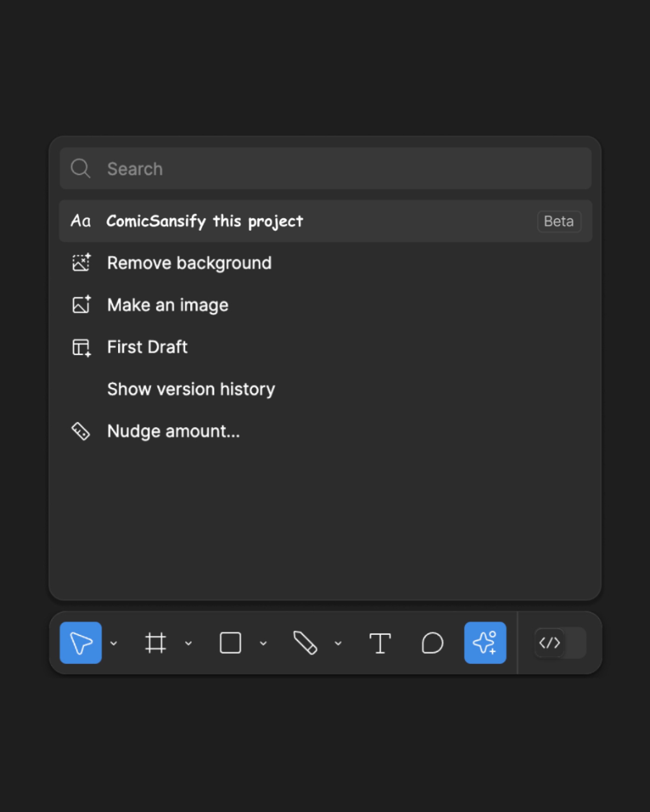Image resolution: width=650 pixels, height=812 pixels.
Task: Expand the Move tool dropdown chevron
Action: pos(114,643)
